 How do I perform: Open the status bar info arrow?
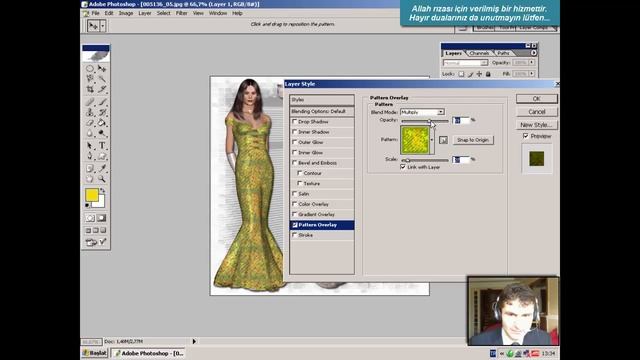[x=194, y=341]
